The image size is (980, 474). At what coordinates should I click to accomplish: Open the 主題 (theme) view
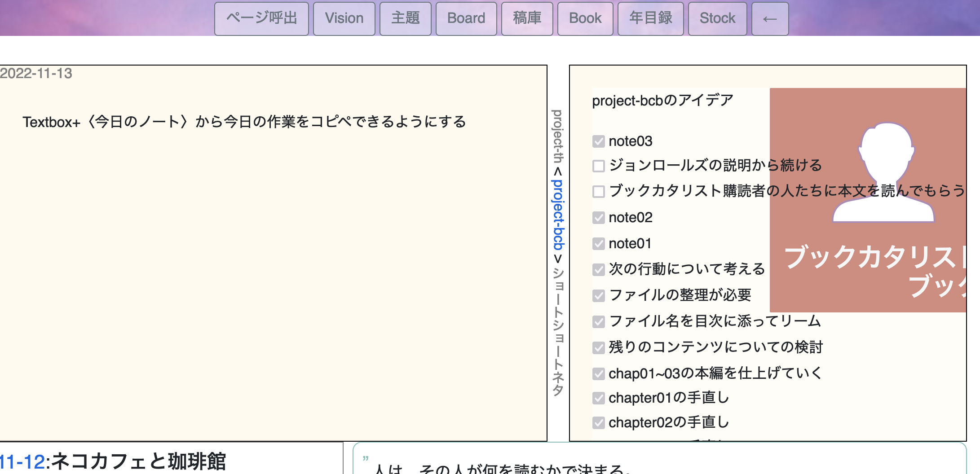406,18
